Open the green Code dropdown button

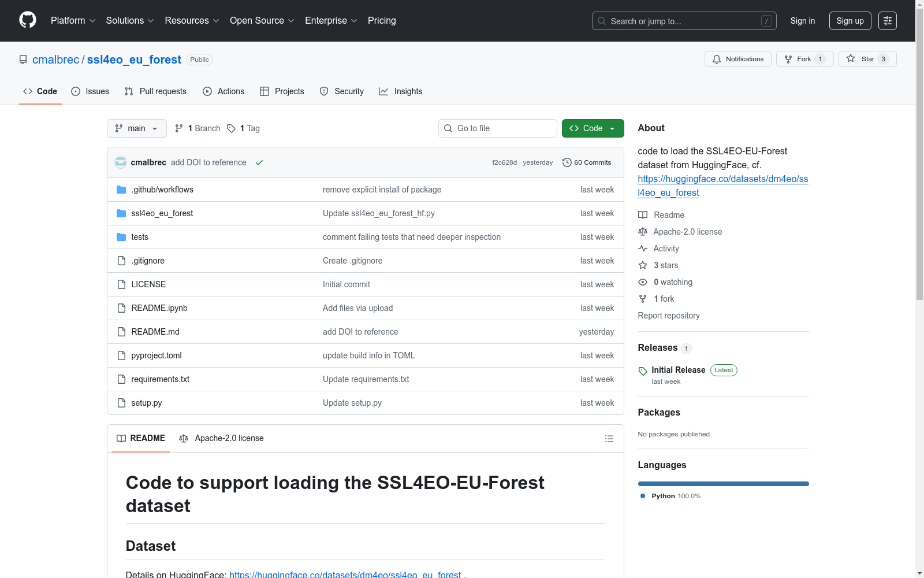[593, 128]
